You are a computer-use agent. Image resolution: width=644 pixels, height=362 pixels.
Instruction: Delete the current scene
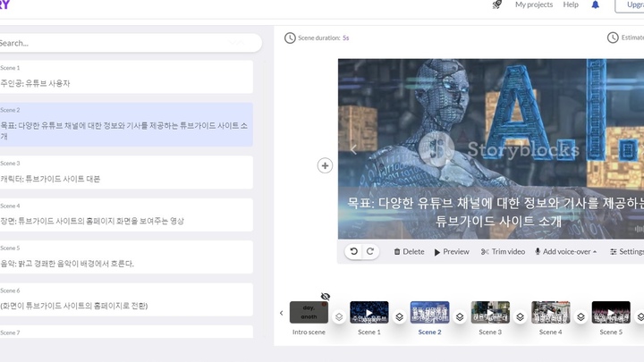coord(409,251)
